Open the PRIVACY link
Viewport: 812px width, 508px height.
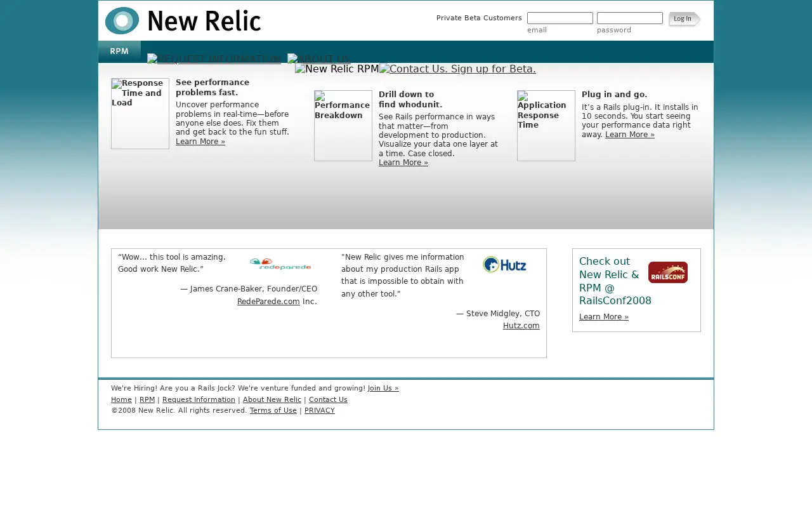click(x=320, y=410)
